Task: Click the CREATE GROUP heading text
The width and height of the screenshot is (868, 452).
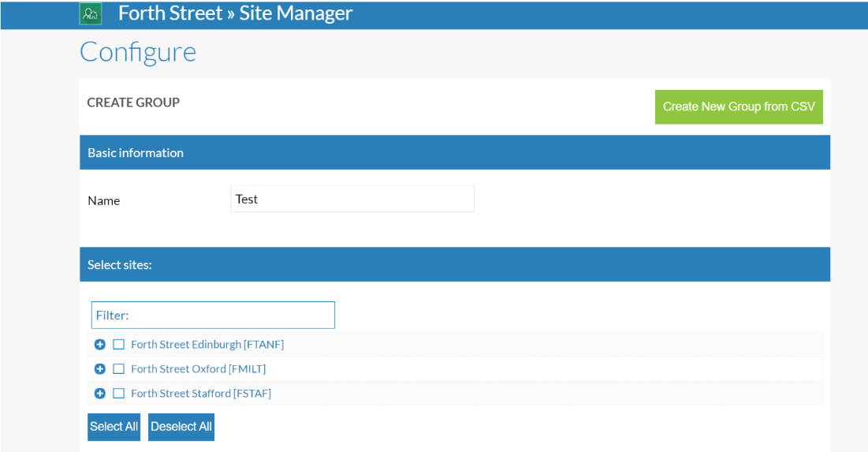Action: [133, 103]
